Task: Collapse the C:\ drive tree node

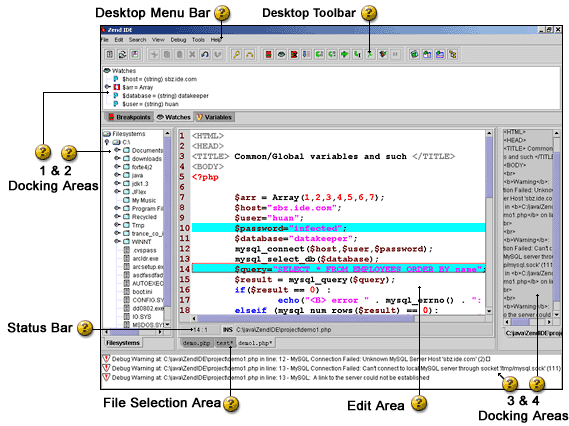Action: (x=107, y=142)
